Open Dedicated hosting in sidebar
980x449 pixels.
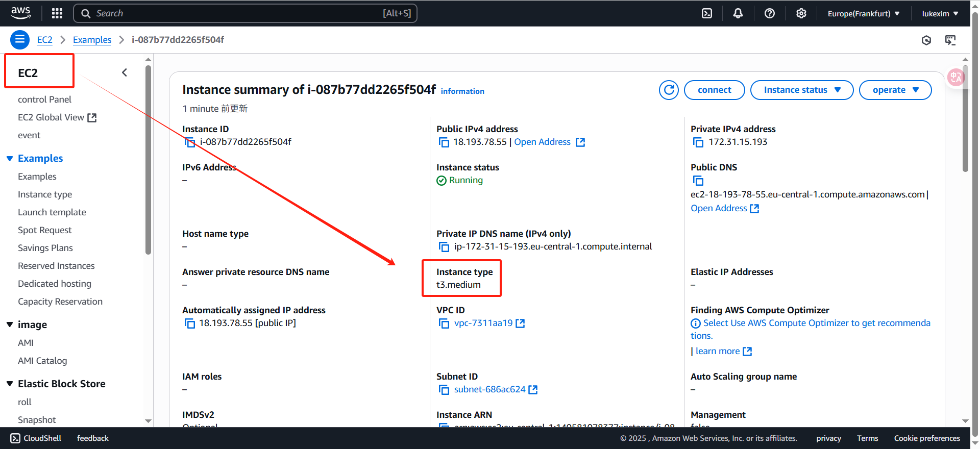(55, 284)
